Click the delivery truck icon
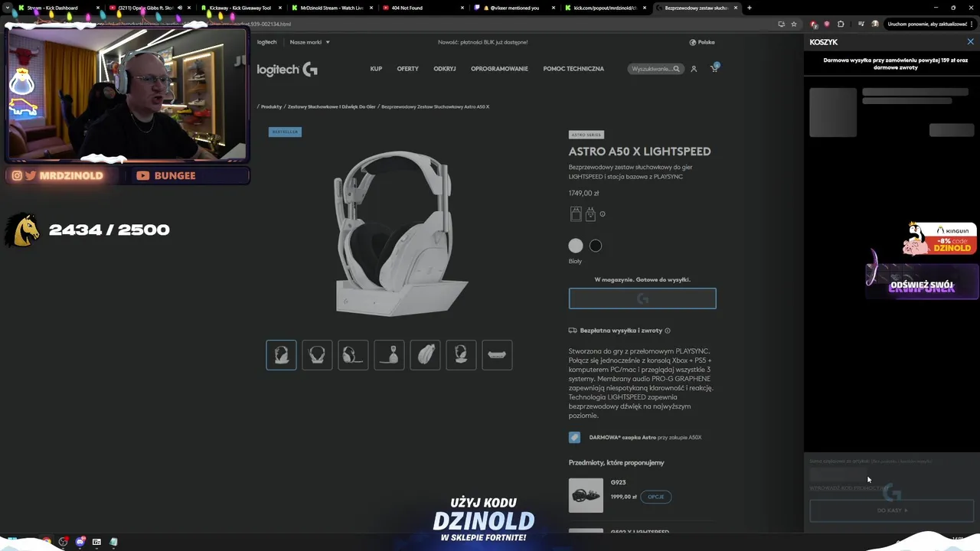Viewport: 980px width, 551px height. tap(573, 331)
